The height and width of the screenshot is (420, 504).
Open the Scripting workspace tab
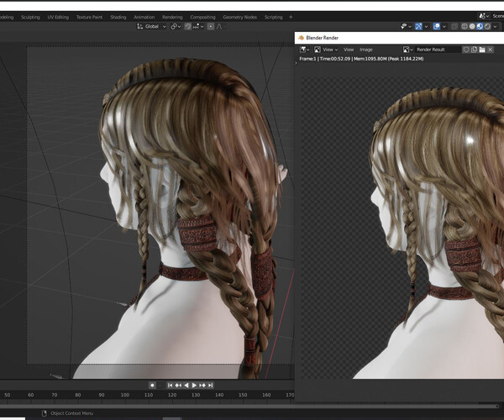point(274,17)
